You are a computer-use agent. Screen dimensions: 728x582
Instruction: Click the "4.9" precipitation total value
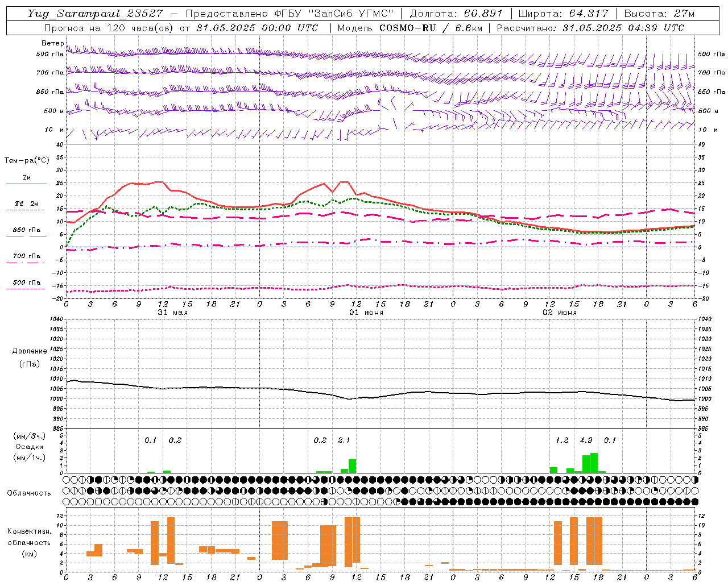click(x=586, y=440)
